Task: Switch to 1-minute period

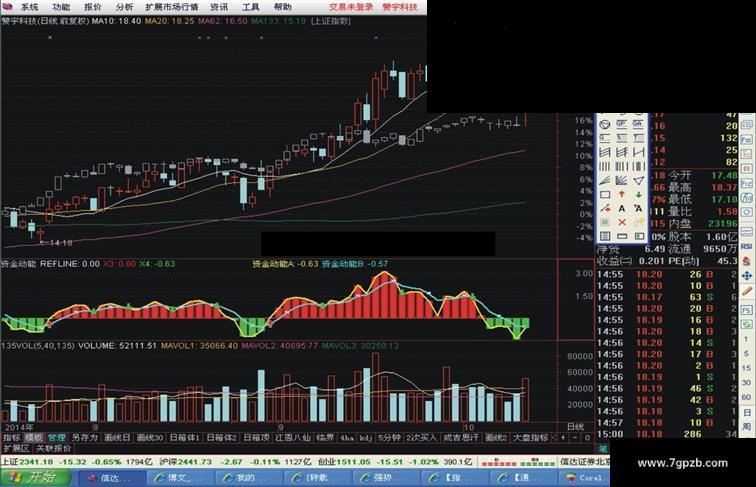Action: (746, 339)
